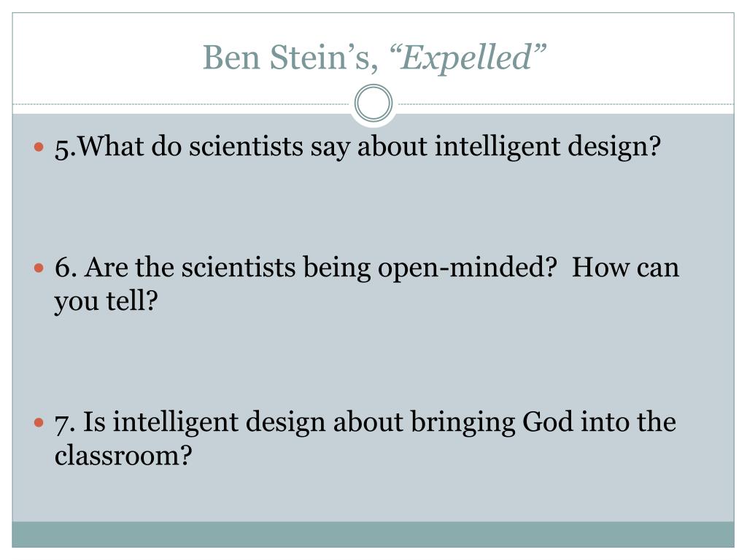Click the word "open-minded?" in question 6
Viewport: 747px width, 560px height.
pyautogui.click(x=468, y=268)
